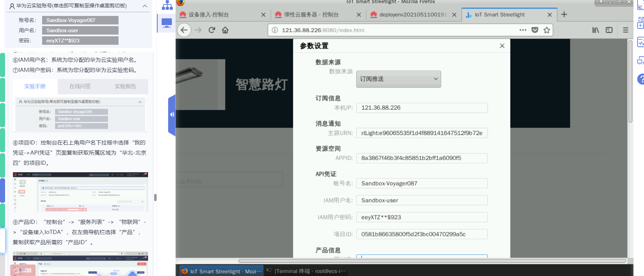Viewport: 644px width, 276px height.
Task: Click the 智慧路灯 page title
Action: [x=262, y=84]
